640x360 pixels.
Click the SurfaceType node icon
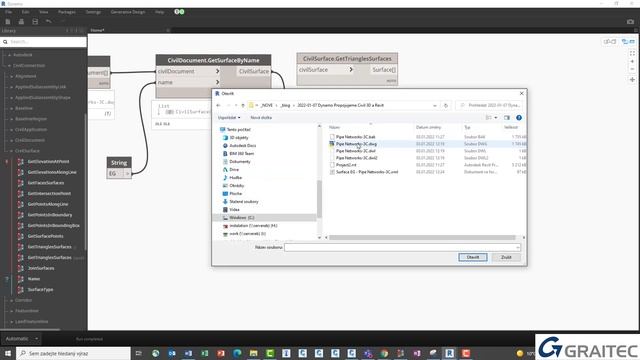[x=20, y=289]
